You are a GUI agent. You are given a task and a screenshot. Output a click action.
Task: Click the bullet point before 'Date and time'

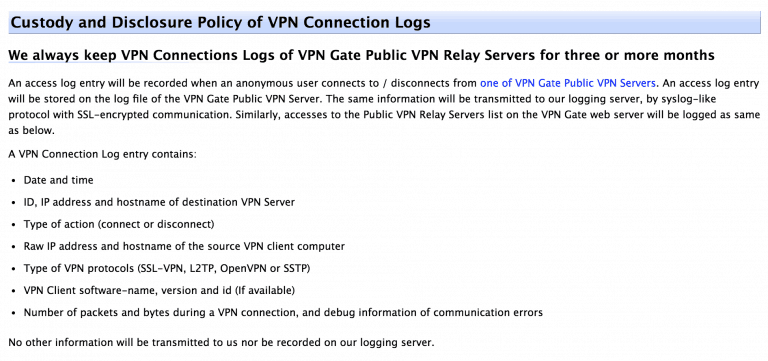click(x=13, y=181)
